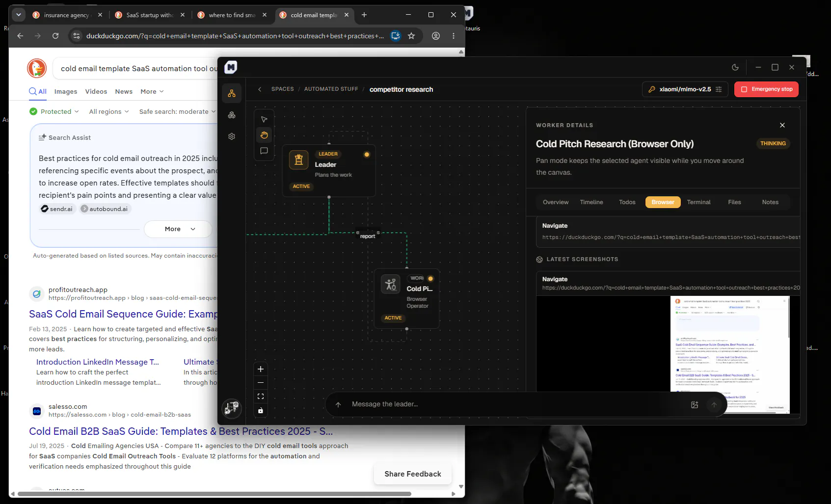The width and height of the screenshot is (831, 504).
Task: Open settings gear in the app sidebar
Action: pyautogui.click(x=232, y=136)
